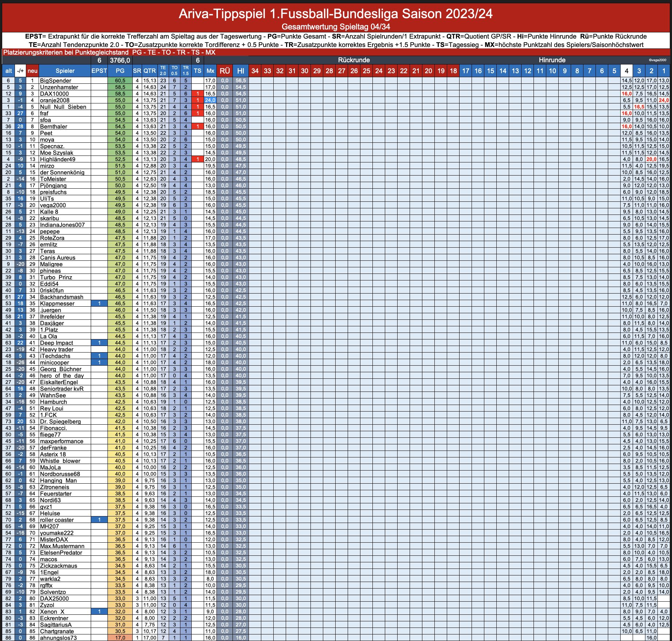Click the 'RÜ' column header
The width and height of the screenshot is (672, 641).
coord(225,71)
